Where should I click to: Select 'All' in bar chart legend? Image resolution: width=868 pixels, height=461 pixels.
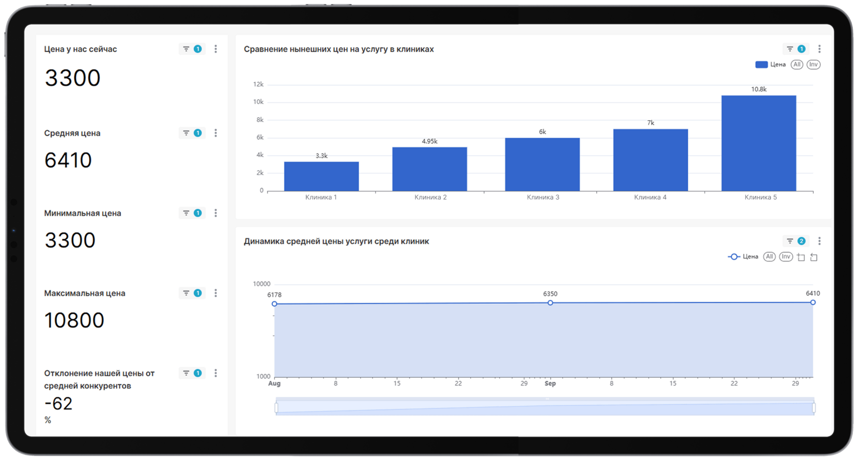(x=797, y=65)
